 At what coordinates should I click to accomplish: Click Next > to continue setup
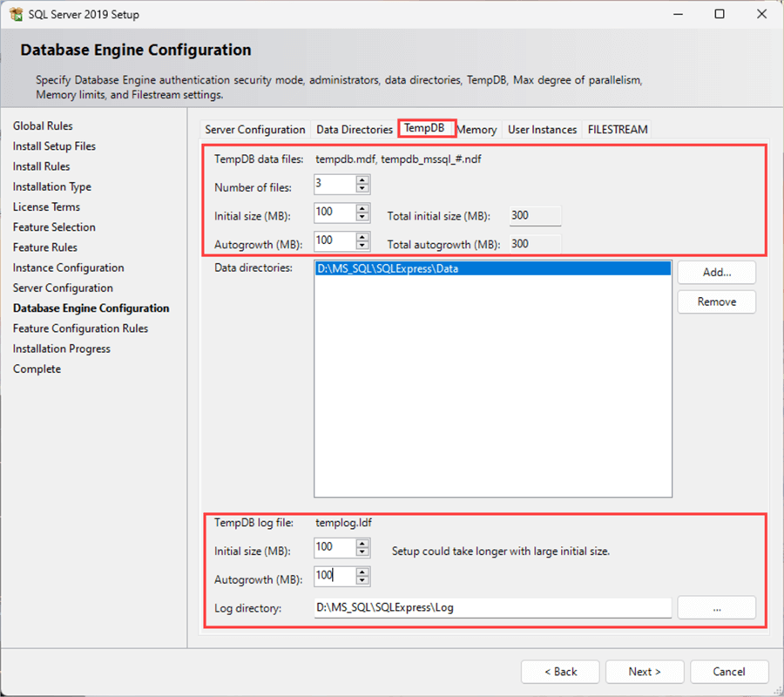tap(645, 672)
